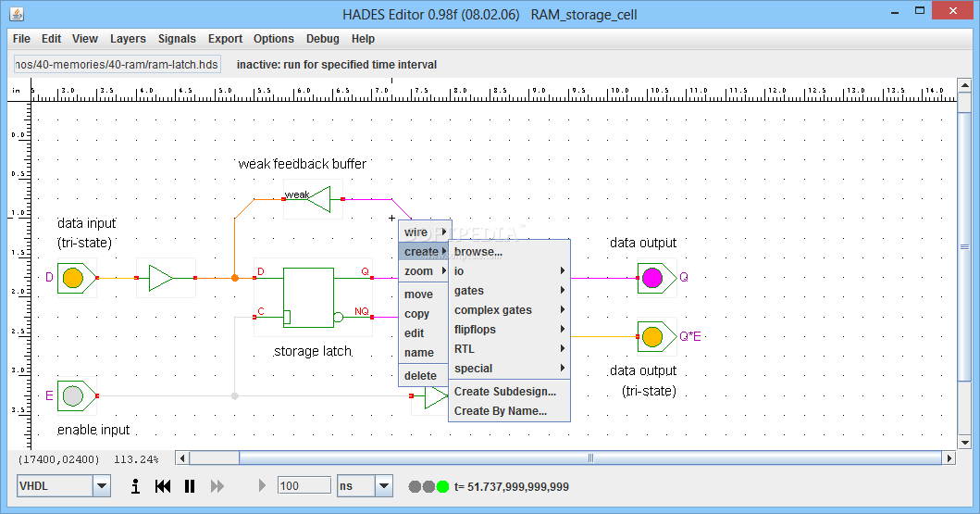
Task: Select Create By Name... option
Action: click(x=509, y=410)
